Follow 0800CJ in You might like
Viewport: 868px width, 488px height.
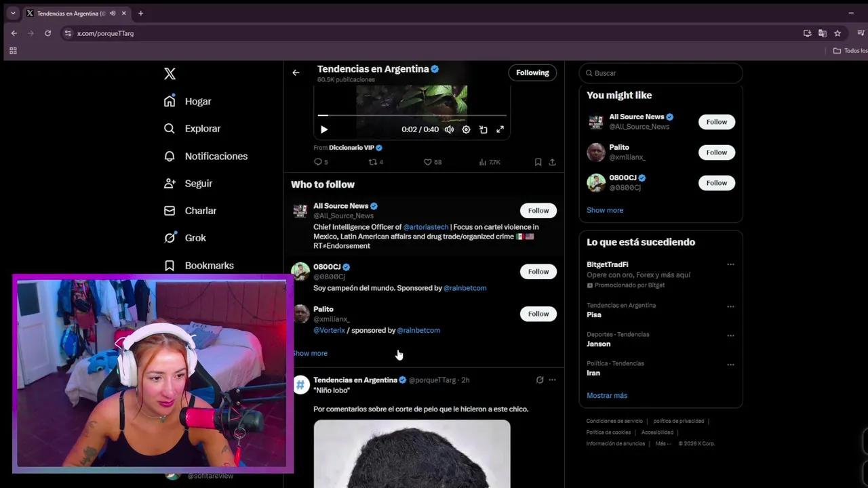pos(717,183)
